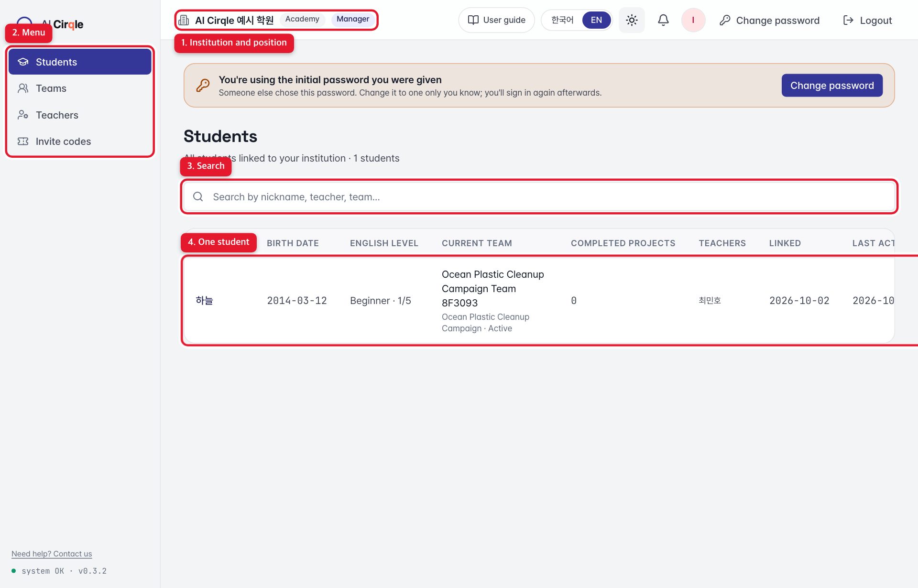Open student 하늘 in the table
The width and height of the screenshot is (918, 588).
(x=204, y=301)
